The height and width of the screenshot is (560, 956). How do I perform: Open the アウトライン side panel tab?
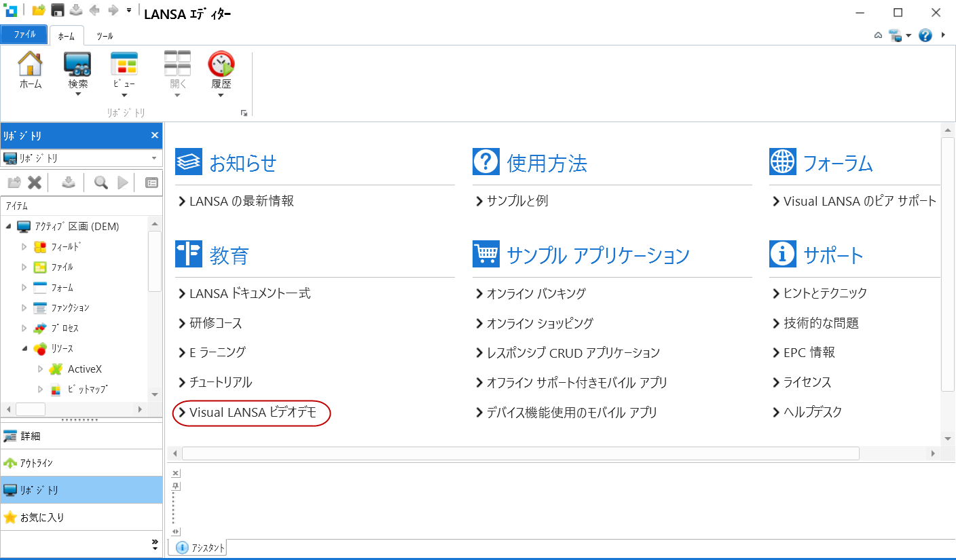[x=81, y=463]
